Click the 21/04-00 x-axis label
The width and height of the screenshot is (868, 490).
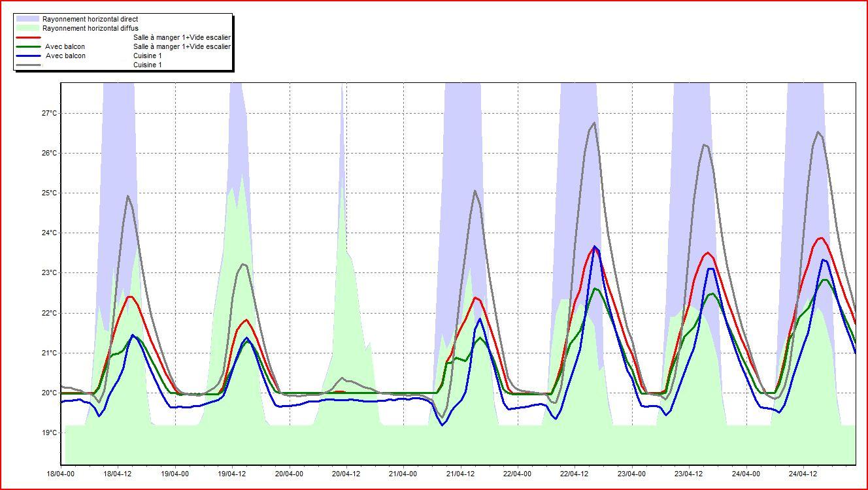coord(403,474)
